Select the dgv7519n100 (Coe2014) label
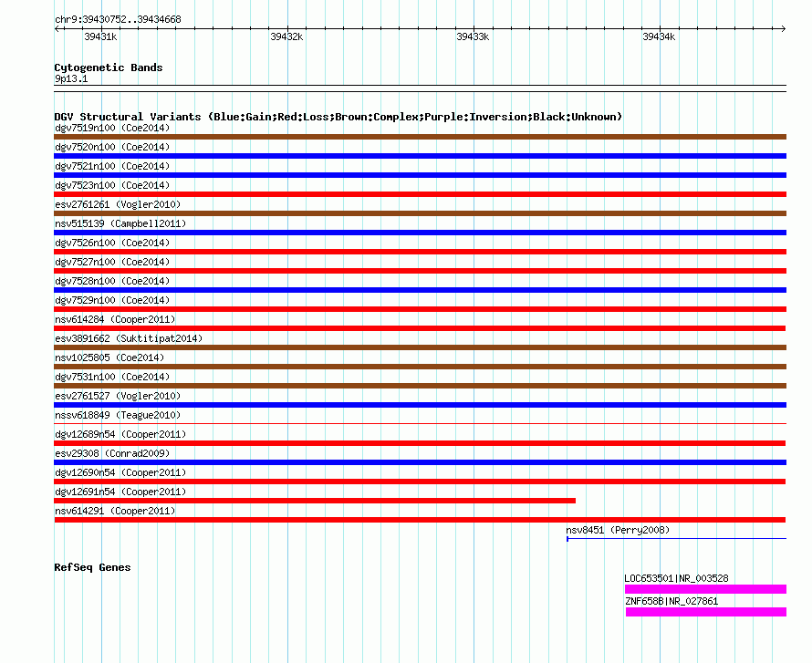This screenshot has width=812, height=663. (112, 128)
